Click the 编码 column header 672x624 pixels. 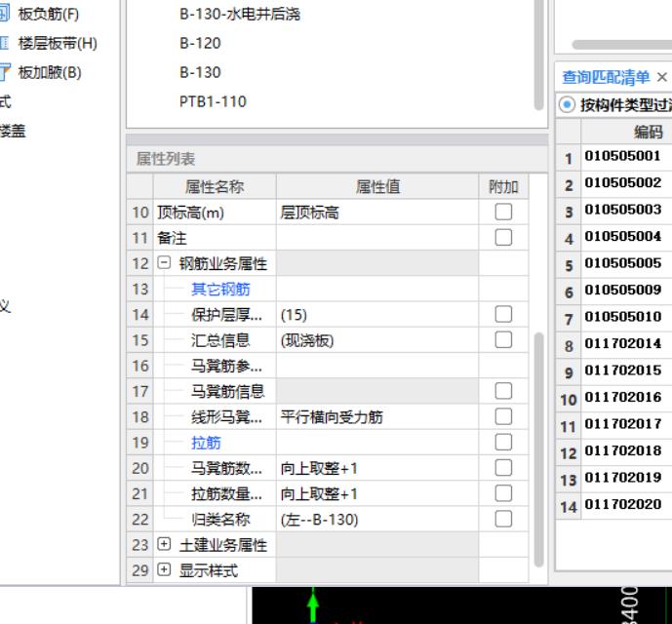point(648,132)
